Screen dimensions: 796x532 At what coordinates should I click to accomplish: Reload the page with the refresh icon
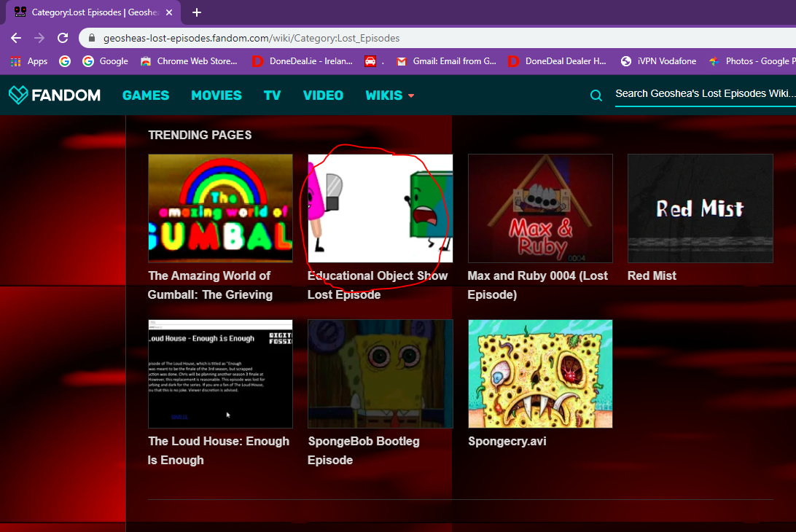63,38
